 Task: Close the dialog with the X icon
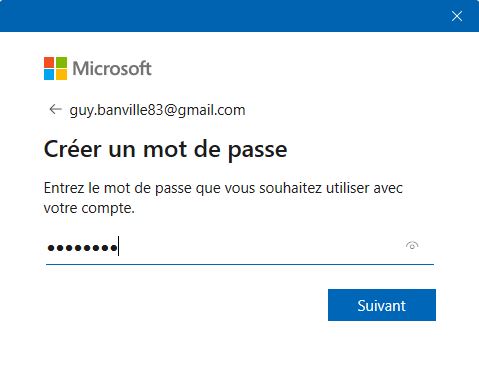[457, 16]
